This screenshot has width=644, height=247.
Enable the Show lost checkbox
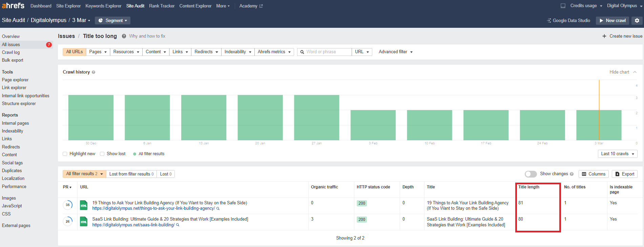coord(102,154)
